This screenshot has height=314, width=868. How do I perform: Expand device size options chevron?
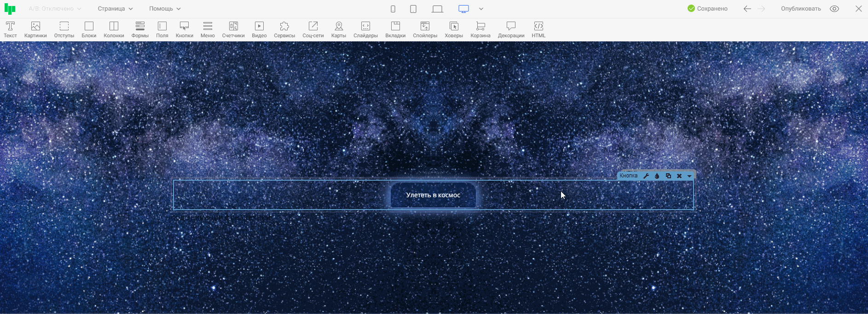click(481, 9)
